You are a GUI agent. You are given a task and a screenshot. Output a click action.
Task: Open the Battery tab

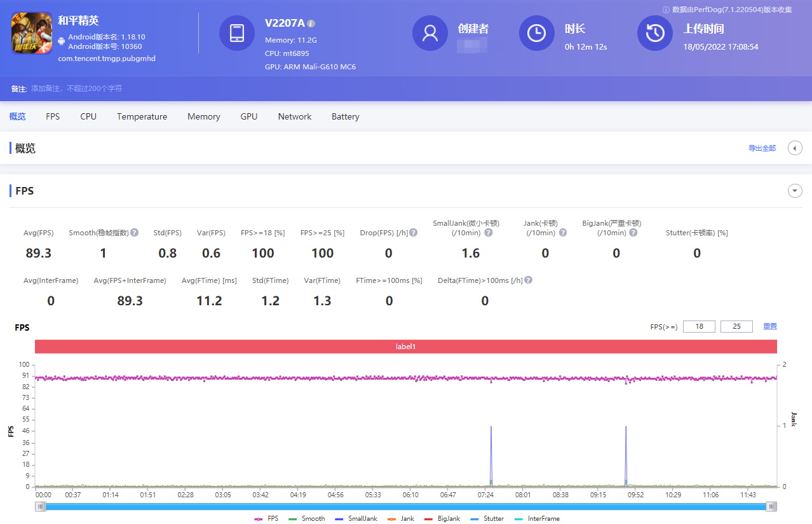(x=345, y=116)
